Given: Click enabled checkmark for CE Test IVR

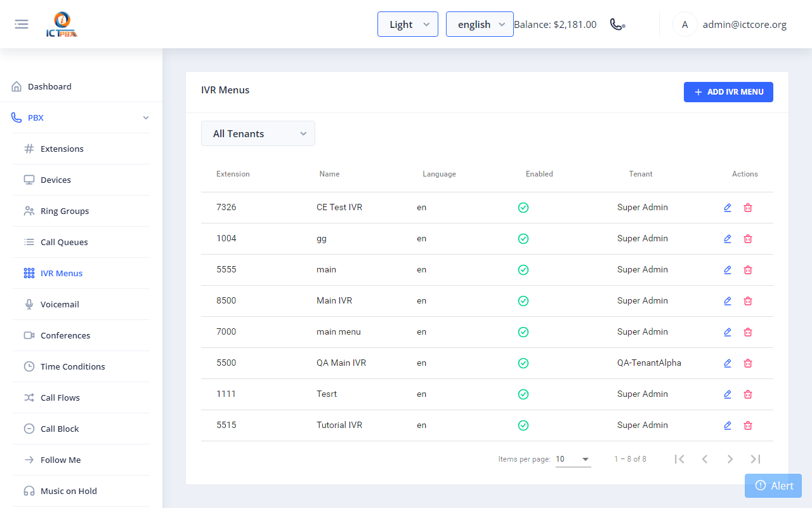Looking at the screenshot, I should [x=523, y=208].
